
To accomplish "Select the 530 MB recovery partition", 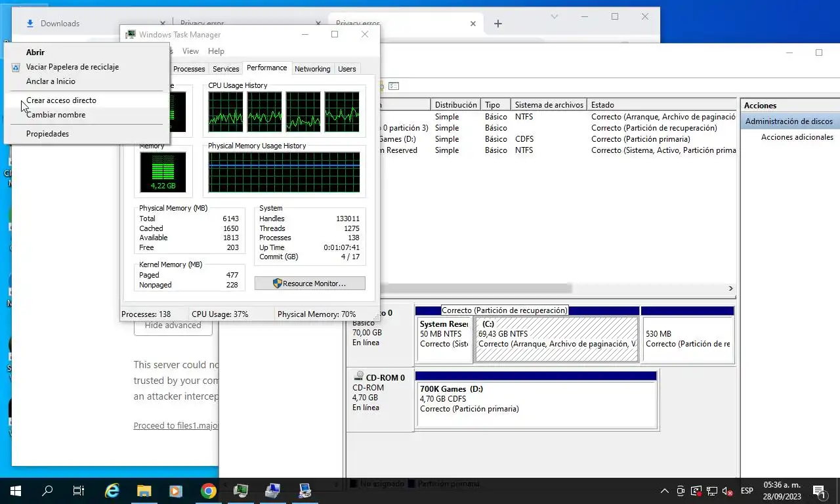I will tap(687, 339).
